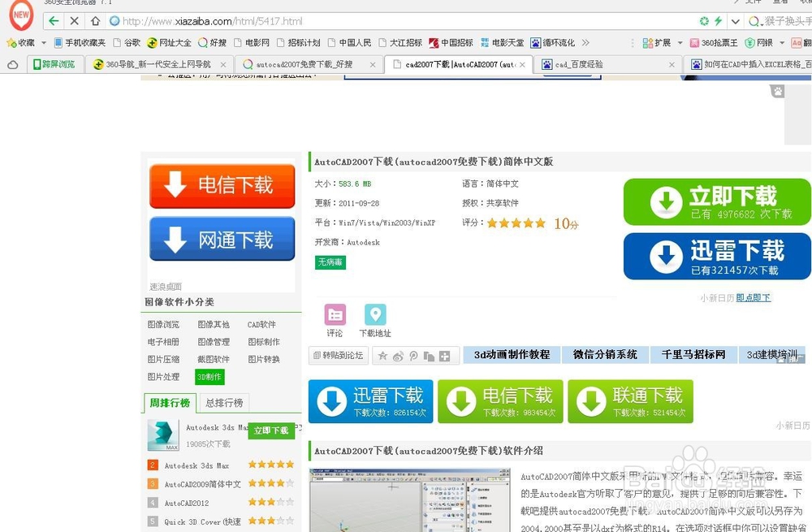
Task: Click the orange 电信下载 button
Action: click(x=222, y=185)
